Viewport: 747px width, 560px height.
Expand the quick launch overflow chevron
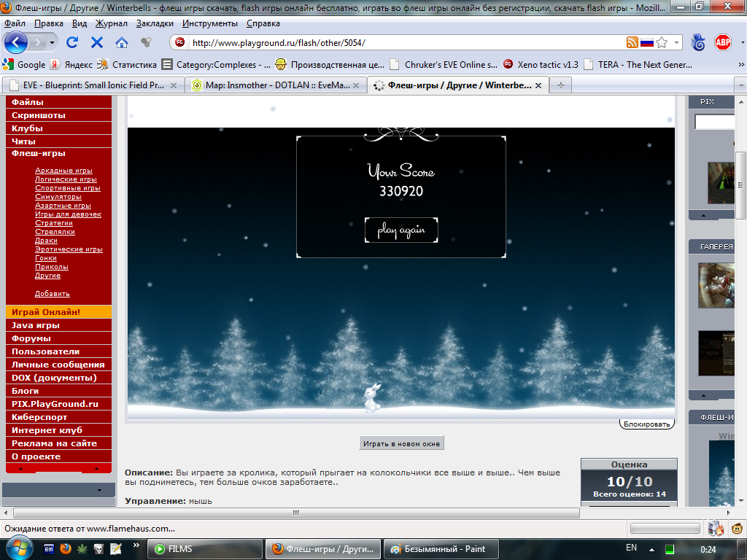(x=136, y=545)
